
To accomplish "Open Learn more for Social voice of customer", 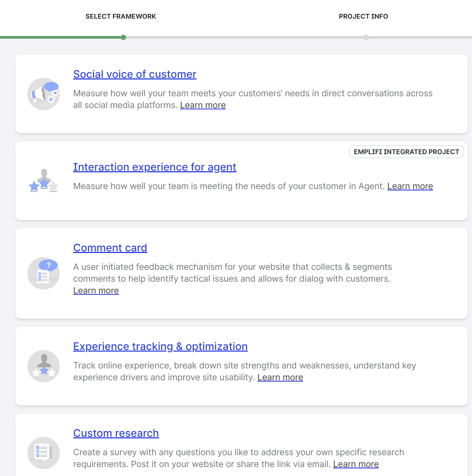I will click(x=203, y=105).
